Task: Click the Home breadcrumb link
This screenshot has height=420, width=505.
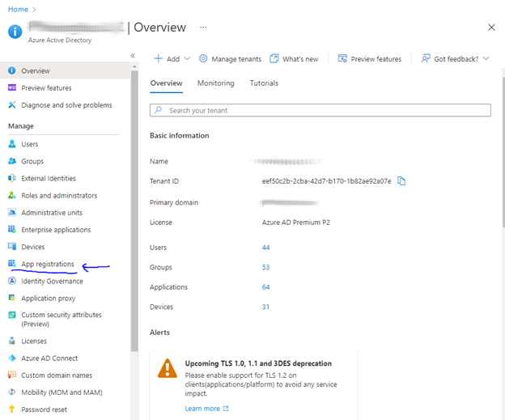Action: (18, 10)
